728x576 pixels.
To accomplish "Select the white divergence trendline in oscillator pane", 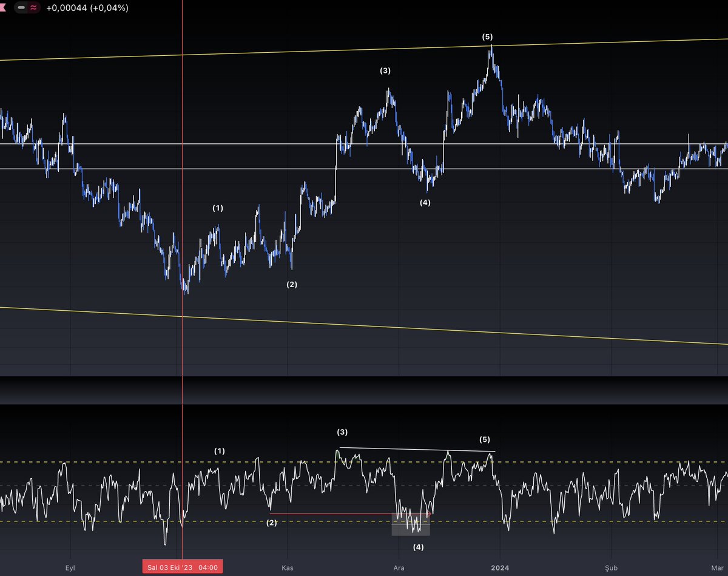I will (x=417, y=450).
